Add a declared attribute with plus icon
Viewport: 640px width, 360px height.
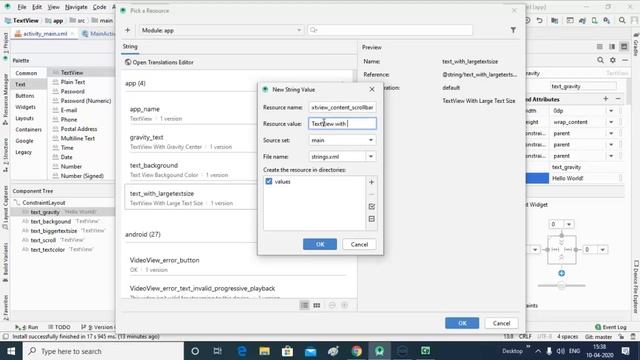coord(606,99)
